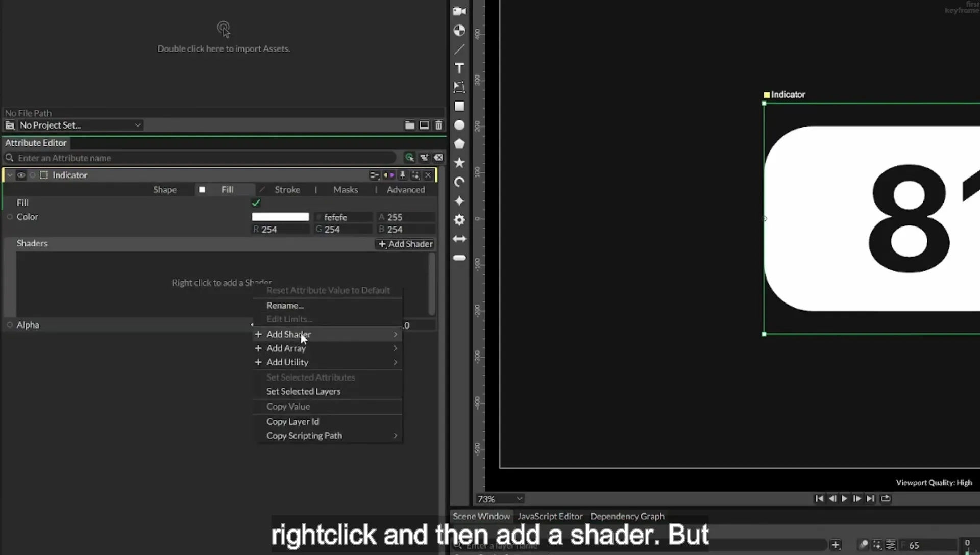
Task: Select the Arc shape tool
Action: (x=459, y=182)
